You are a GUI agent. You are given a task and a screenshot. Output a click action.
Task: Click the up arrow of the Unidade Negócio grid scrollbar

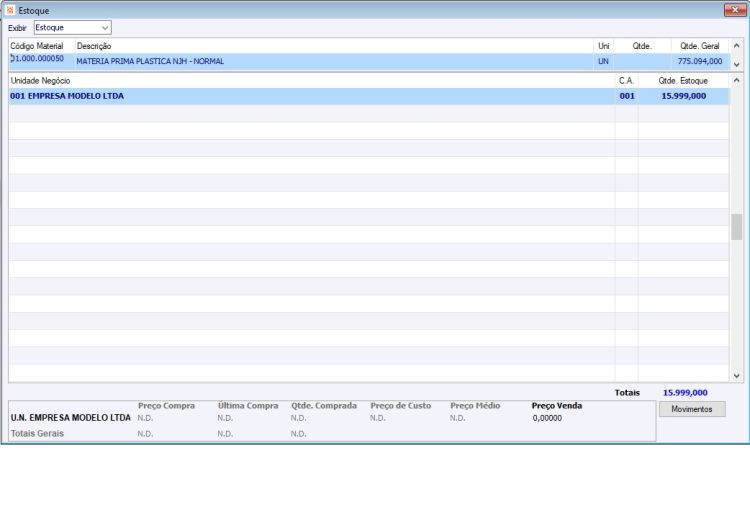(737, 80)
